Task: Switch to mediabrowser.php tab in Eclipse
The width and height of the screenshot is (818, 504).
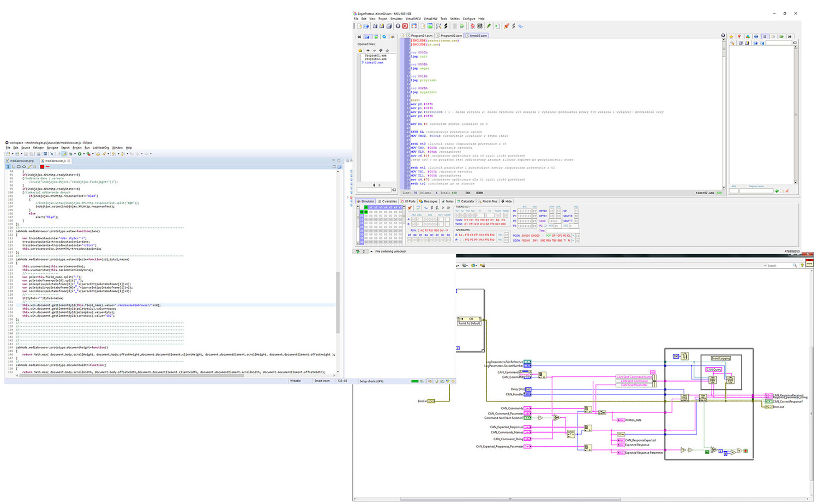Action: pos(21,161)
